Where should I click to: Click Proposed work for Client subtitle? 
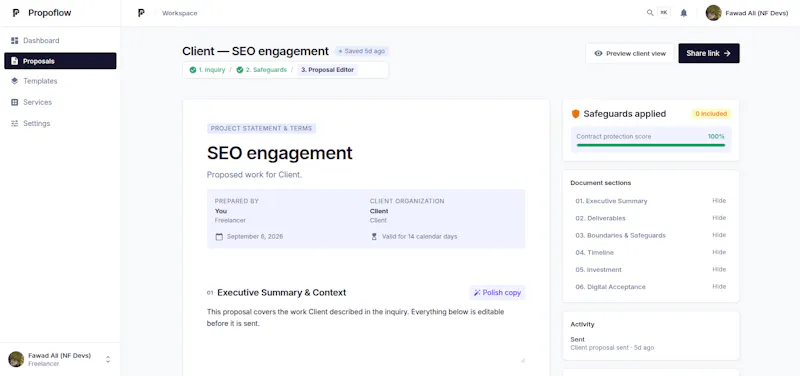click(255, 174)
